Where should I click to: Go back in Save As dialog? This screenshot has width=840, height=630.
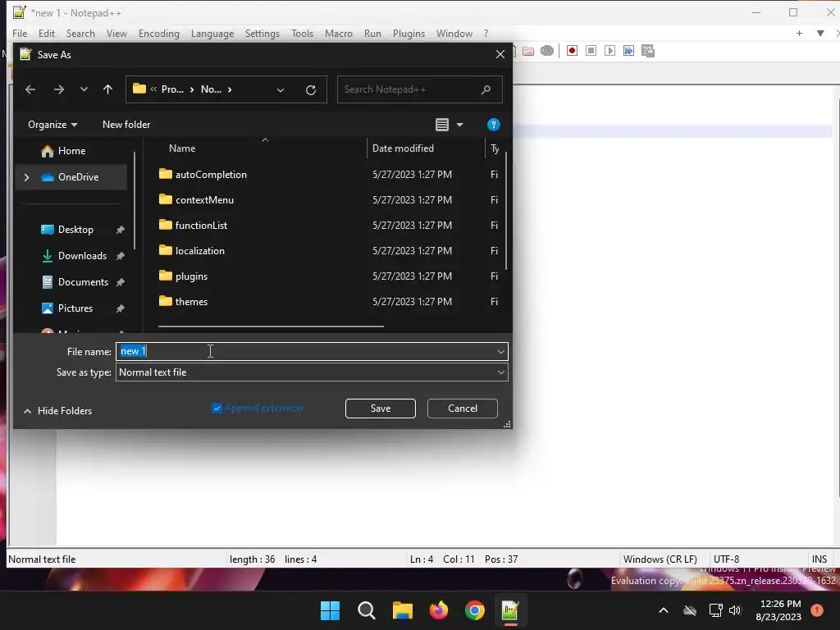[30, 89]
